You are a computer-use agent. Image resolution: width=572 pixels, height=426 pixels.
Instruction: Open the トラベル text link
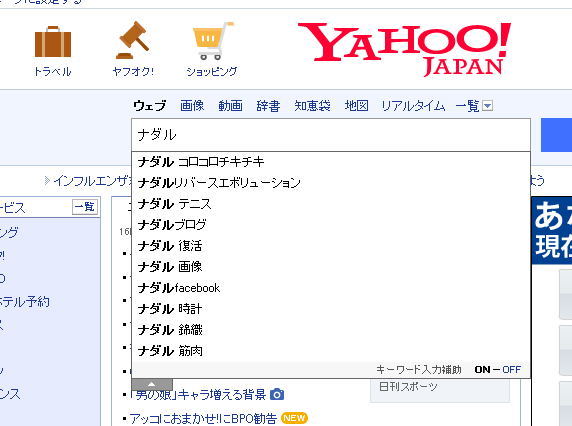point(53,71)
